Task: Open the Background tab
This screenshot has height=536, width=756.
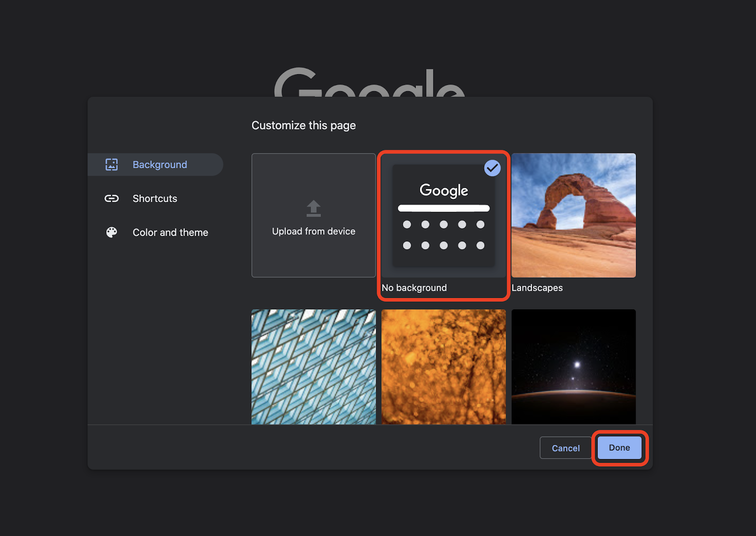Action: [x=155, y=164]
